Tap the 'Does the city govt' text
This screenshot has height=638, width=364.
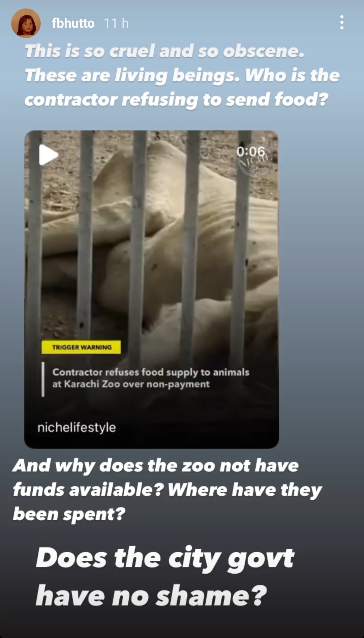[165, 558]
